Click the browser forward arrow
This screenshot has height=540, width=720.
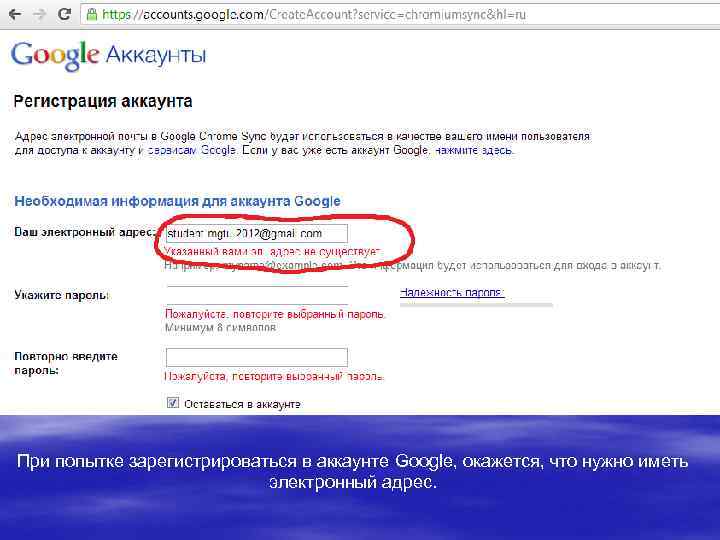coord(40,14)
